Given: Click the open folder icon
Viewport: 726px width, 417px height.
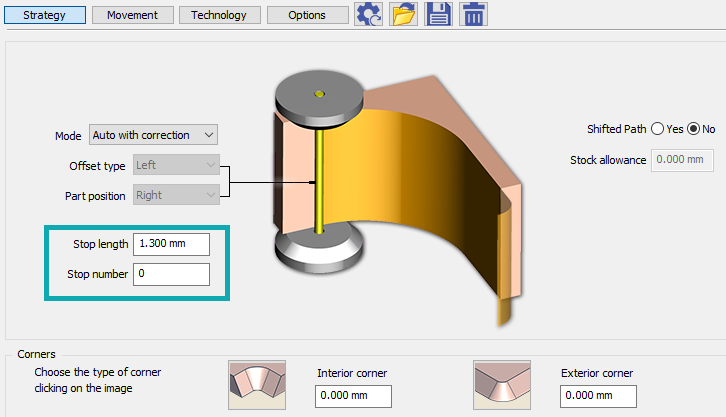Looking at the screenshot, I should (x=404, y=14).
